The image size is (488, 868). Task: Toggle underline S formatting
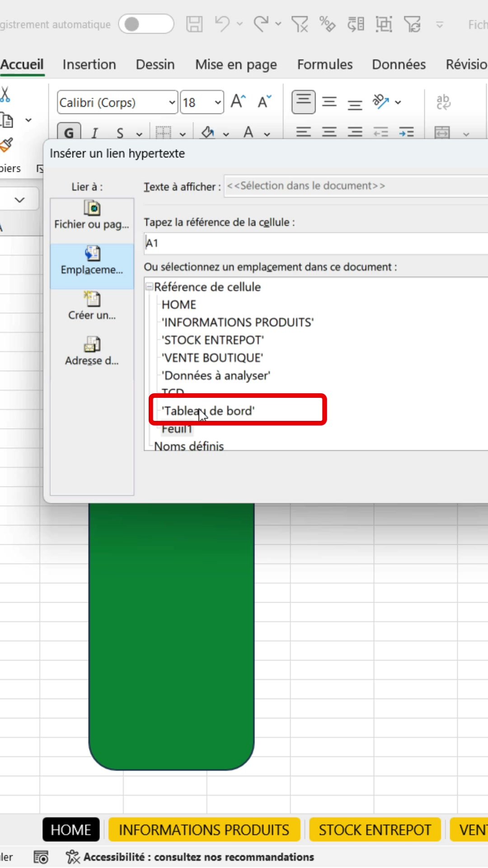coord(120,133)
